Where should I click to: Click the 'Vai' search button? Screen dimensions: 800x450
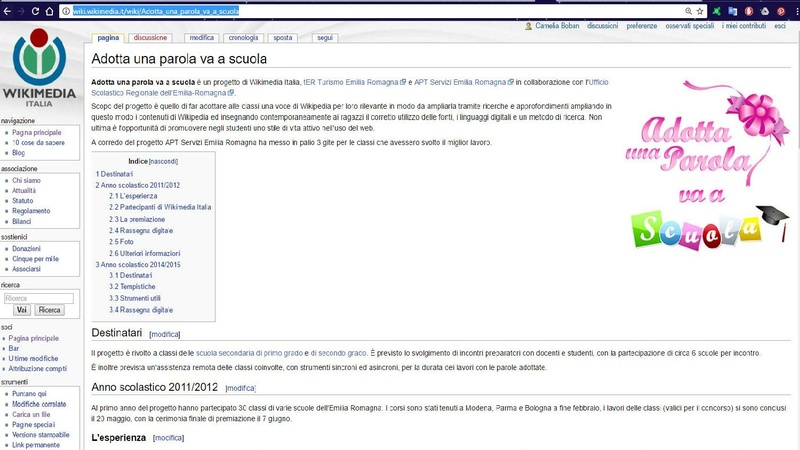point(22,310)
